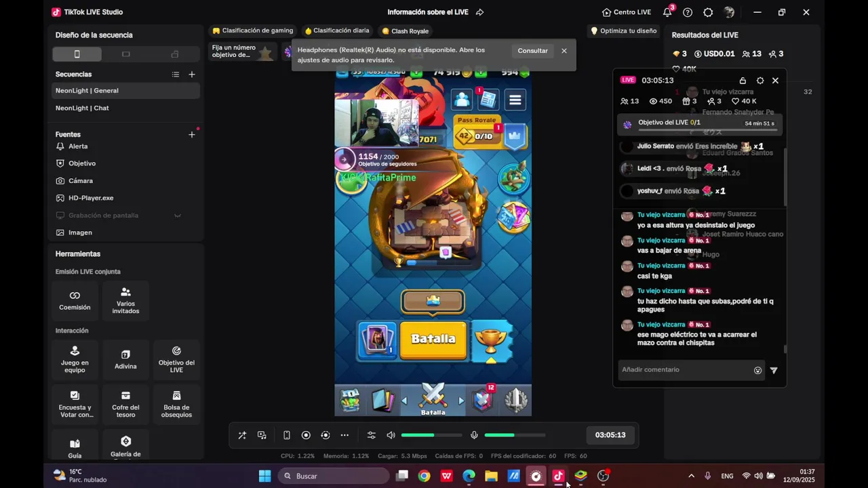Click the phone orientation icon in bottom toolbar
This screenshot has height=488, width=868.
tap(287, 435)
